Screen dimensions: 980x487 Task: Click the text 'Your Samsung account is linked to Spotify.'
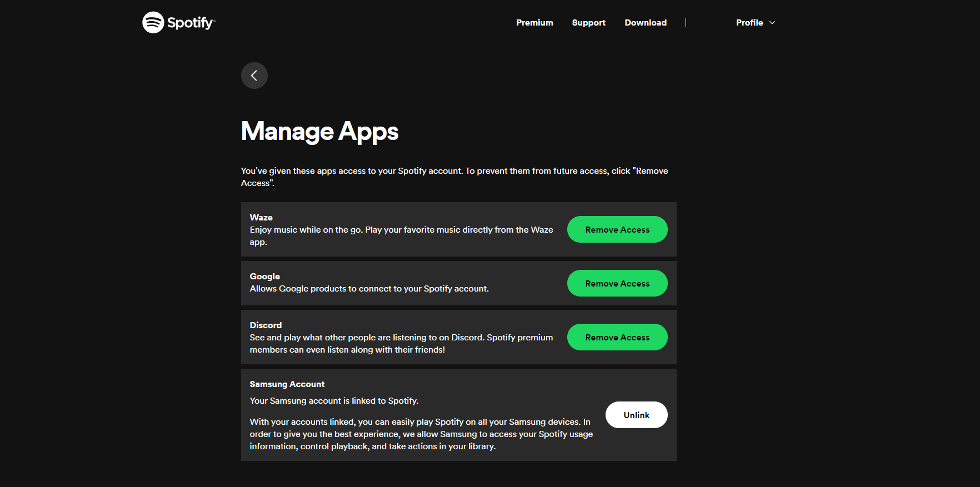[334, 401]
